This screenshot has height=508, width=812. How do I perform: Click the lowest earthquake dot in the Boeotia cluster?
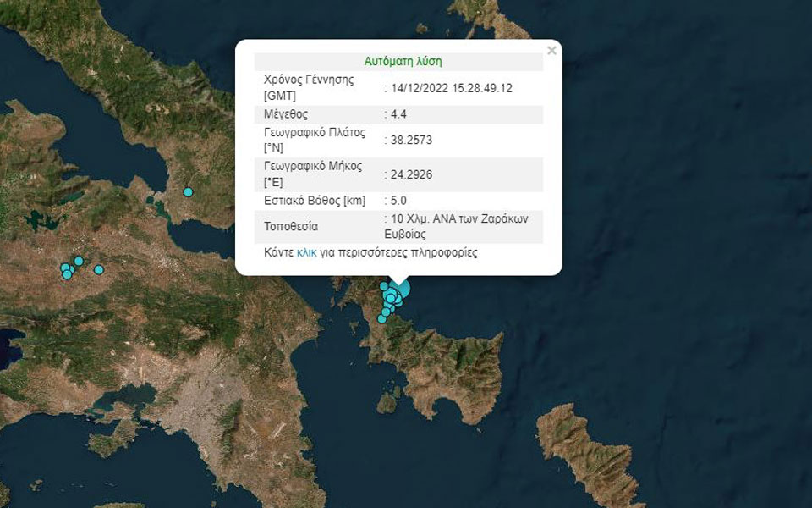[67, 274]
